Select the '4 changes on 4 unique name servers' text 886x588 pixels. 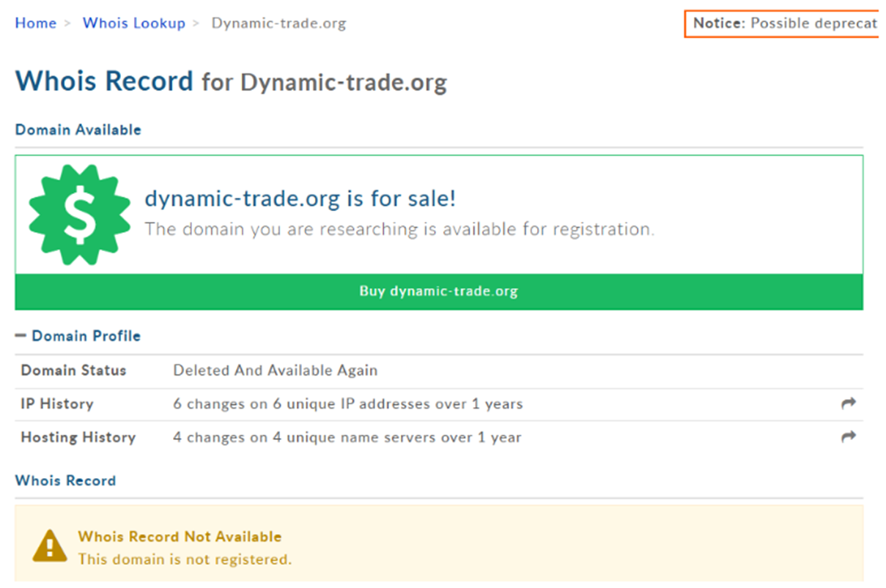click(347, 437)
